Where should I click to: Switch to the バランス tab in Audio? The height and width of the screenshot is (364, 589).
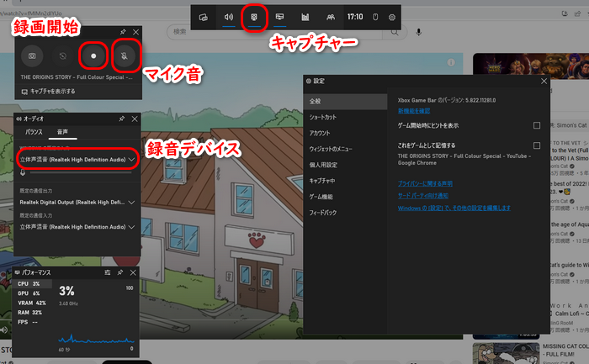click(x=34, y=133)
